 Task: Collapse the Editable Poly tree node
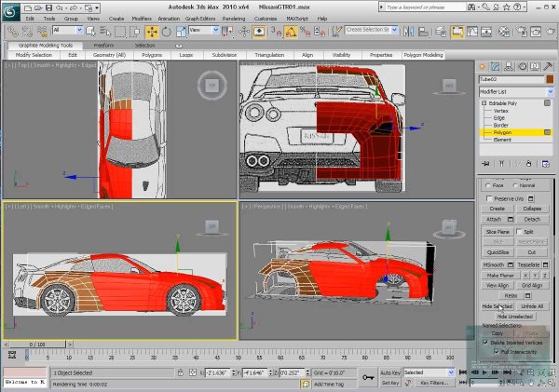484,103
